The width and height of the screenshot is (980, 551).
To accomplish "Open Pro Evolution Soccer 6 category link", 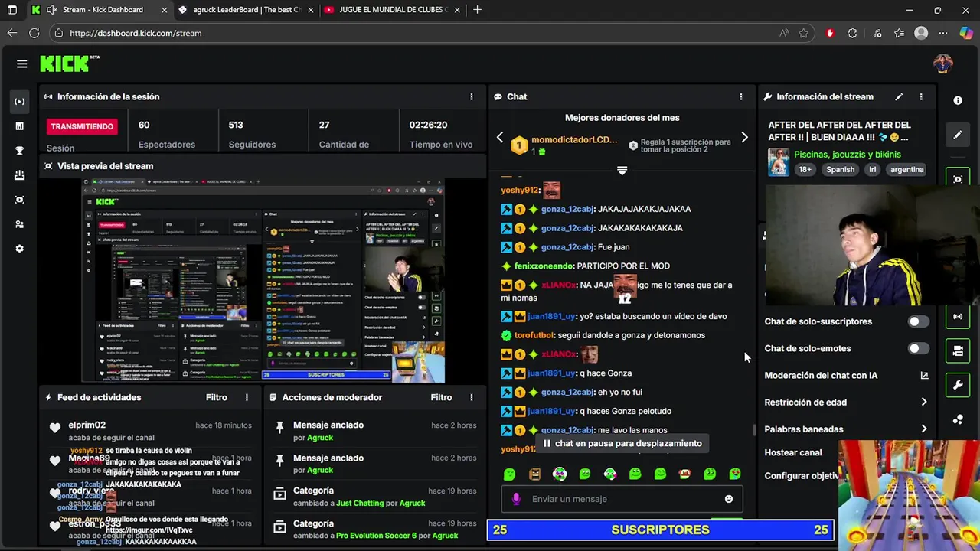I will tap(376, 536).
